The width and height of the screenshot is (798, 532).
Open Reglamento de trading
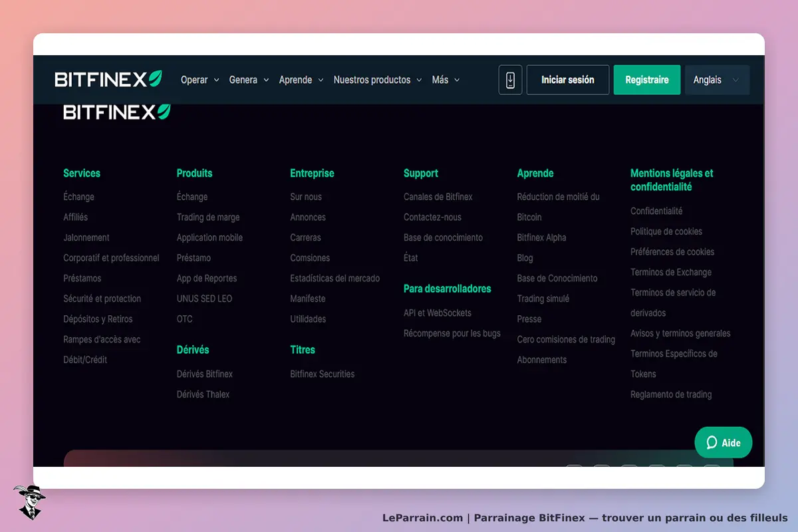[671, 394]
